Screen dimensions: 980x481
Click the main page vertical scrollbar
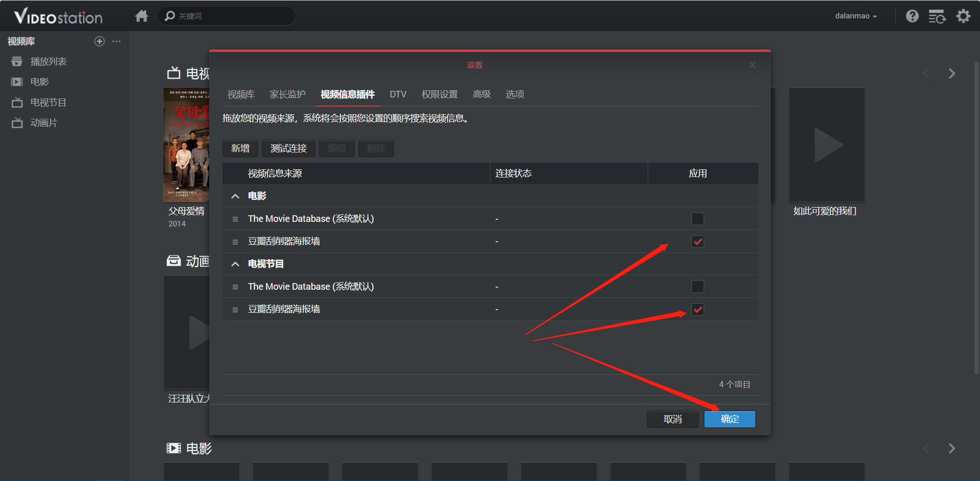[x=976, y=218]
